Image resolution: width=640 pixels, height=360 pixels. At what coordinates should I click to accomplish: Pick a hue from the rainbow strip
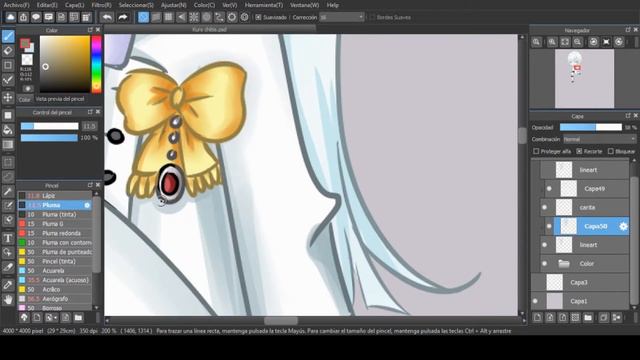pyautogui.click(x=96, y=64)
